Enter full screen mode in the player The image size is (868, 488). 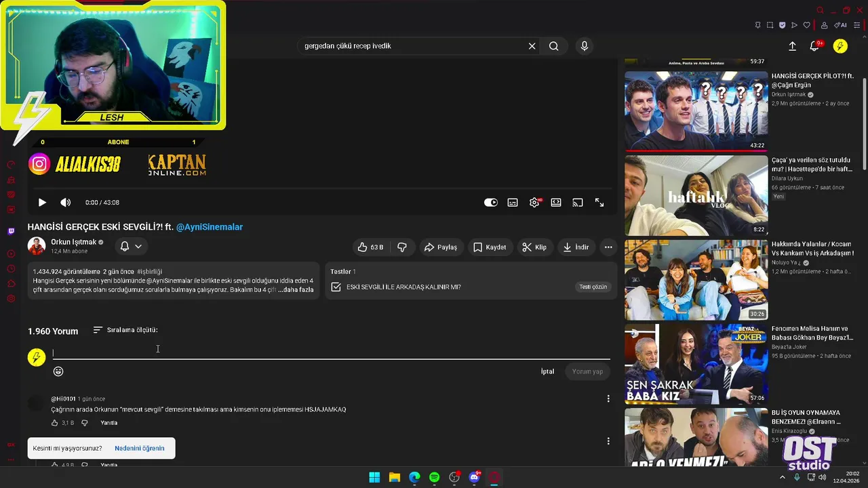point(599,203)
